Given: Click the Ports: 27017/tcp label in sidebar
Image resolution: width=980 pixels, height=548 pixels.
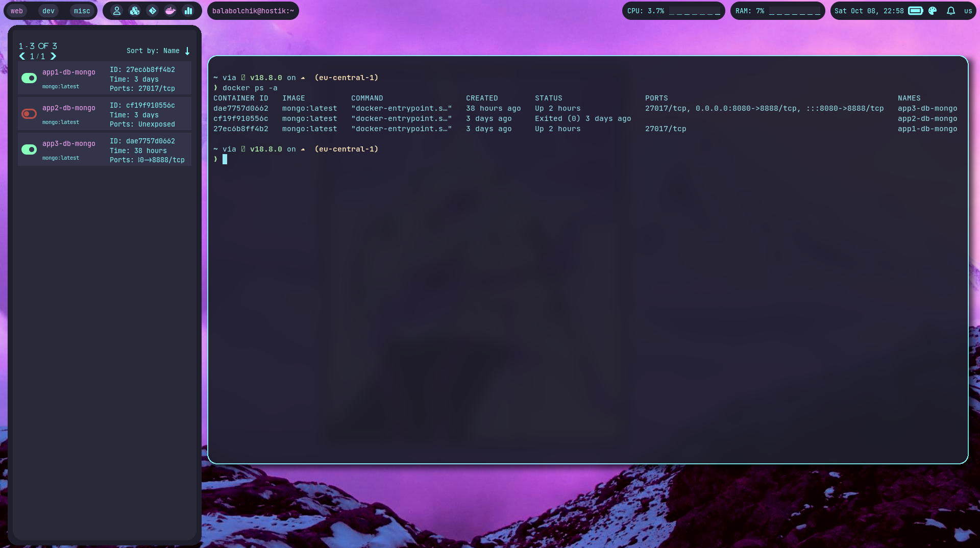Looking at the screenshot, I should click(x=142, y=89).
